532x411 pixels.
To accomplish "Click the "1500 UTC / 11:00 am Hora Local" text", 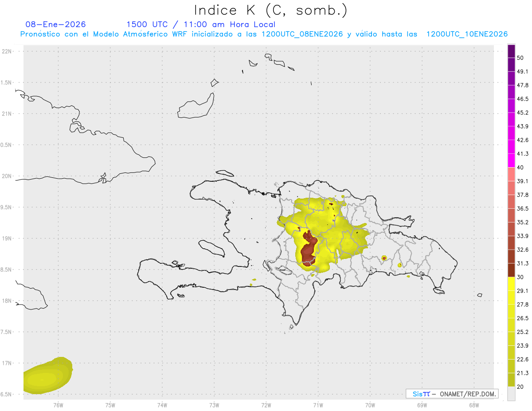I will [201, 24].
